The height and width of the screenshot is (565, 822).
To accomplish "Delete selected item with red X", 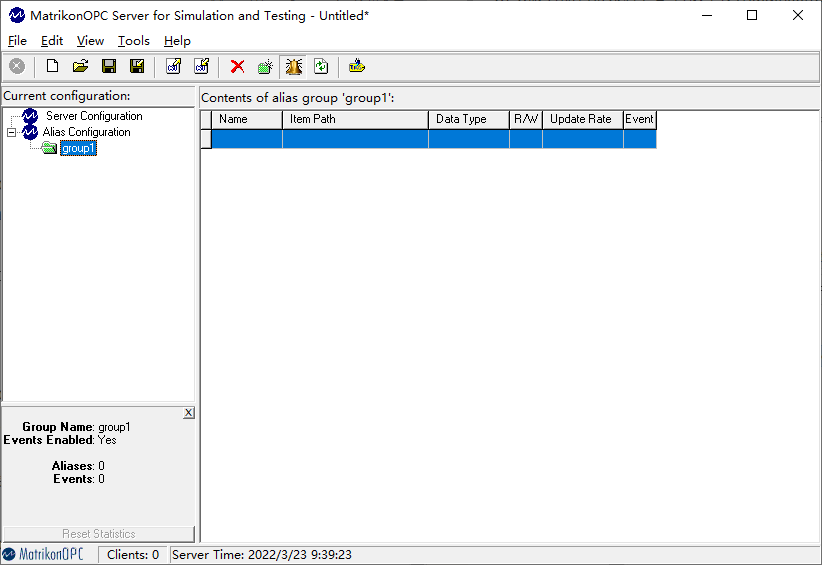I will 237,67.
